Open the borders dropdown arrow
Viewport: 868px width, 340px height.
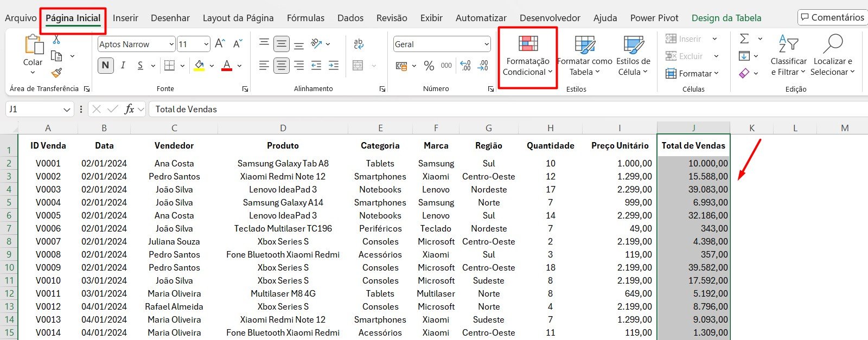182,66
